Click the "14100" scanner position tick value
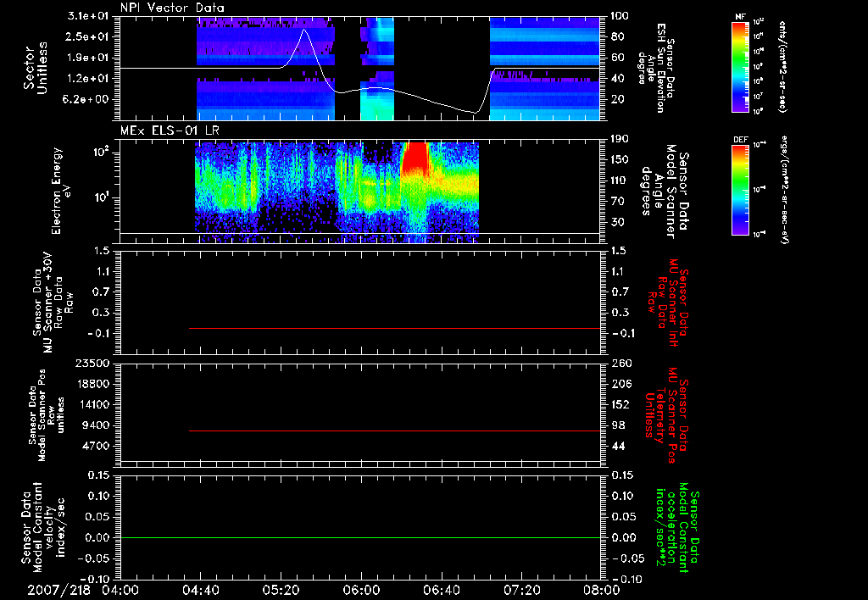 coord(93,404)
